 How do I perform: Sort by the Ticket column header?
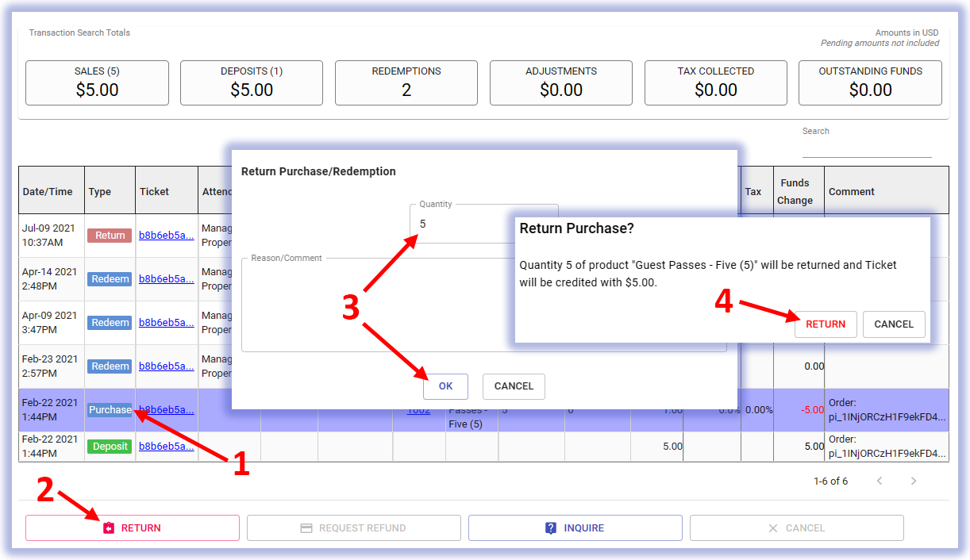(167, 190)
